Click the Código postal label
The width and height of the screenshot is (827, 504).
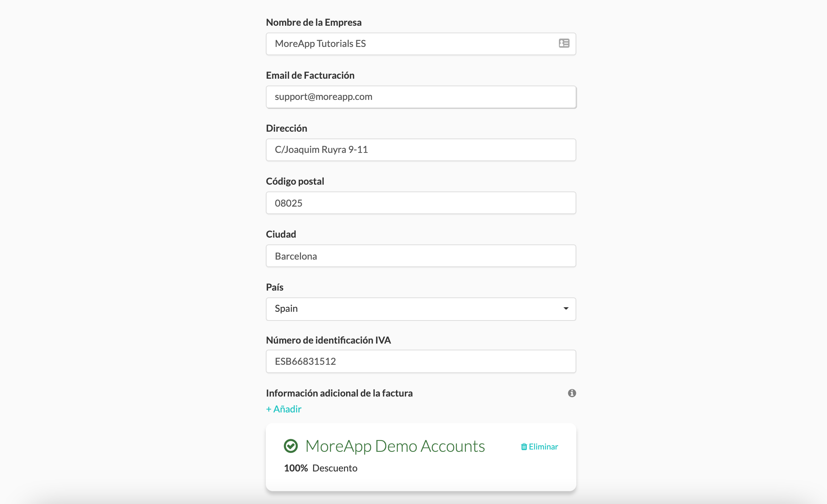[x=295, y=181]
